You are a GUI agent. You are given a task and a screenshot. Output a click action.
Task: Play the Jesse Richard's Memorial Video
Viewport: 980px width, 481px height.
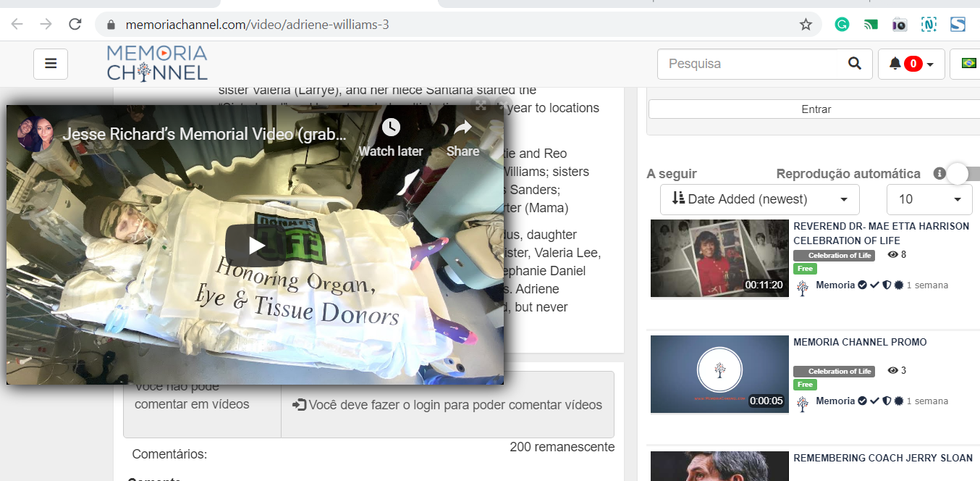[x=255, y=245]
